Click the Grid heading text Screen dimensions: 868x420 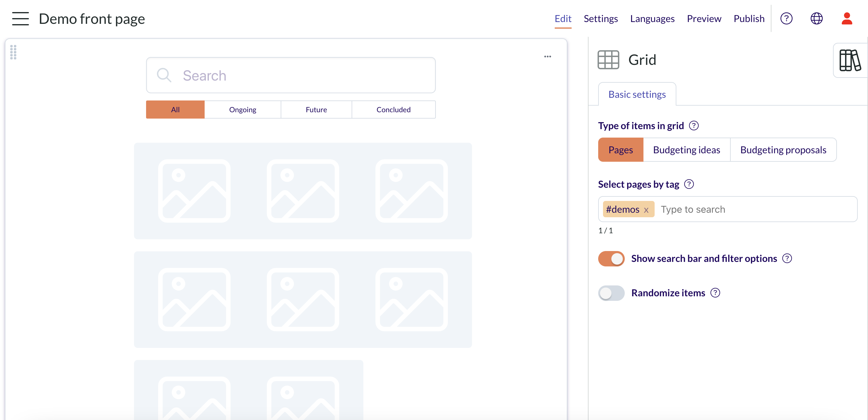click(642, 60)
